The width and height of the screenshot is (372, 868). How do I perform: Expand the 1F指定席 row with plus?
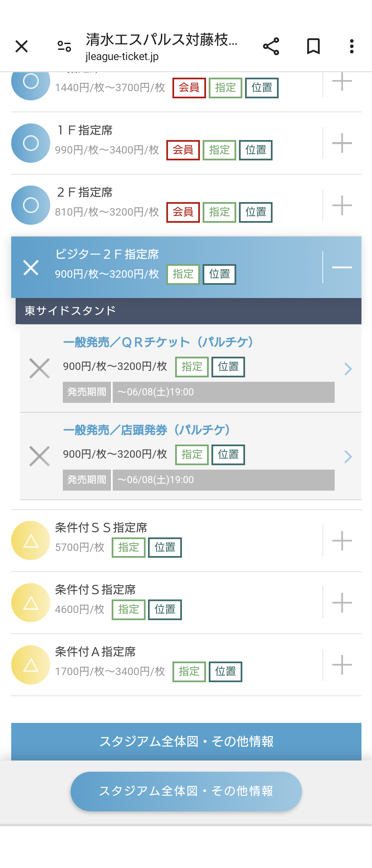coord(342,143)
